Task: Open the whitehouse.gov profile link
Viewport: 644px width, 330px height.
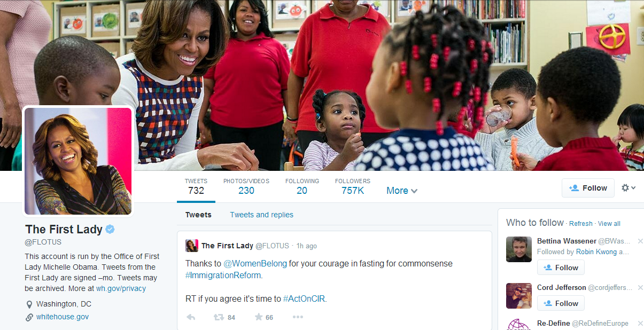Action: coord(63,317)
